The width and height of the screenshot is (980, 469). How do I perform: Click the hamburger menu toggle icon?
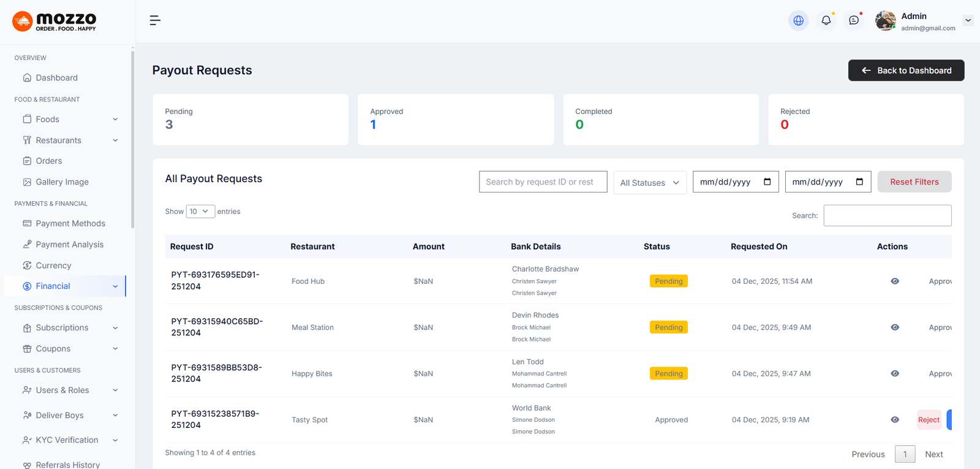tap(155, 20)
